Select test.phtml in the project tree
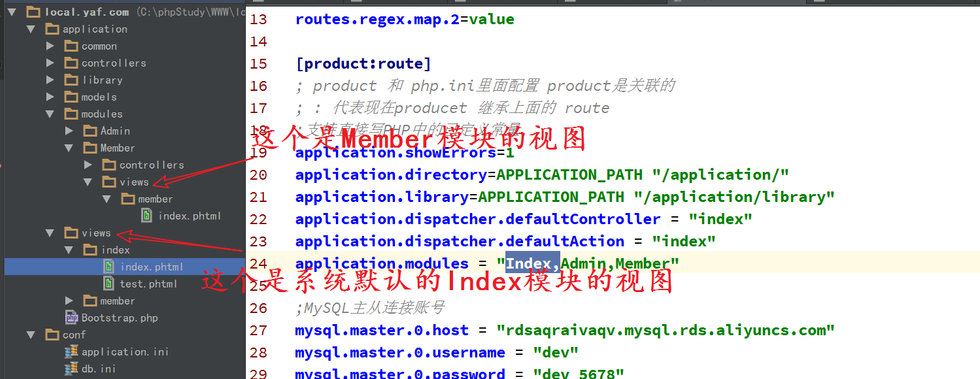The height and width of the screenshot is (379, 980). 148,284
